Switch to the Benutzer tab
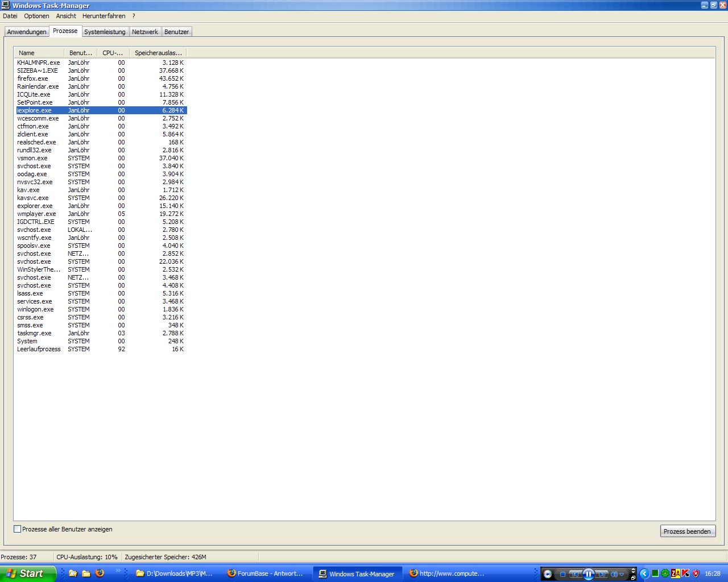Viewport: 728px width, 582px height. click(x=176, y=32)
